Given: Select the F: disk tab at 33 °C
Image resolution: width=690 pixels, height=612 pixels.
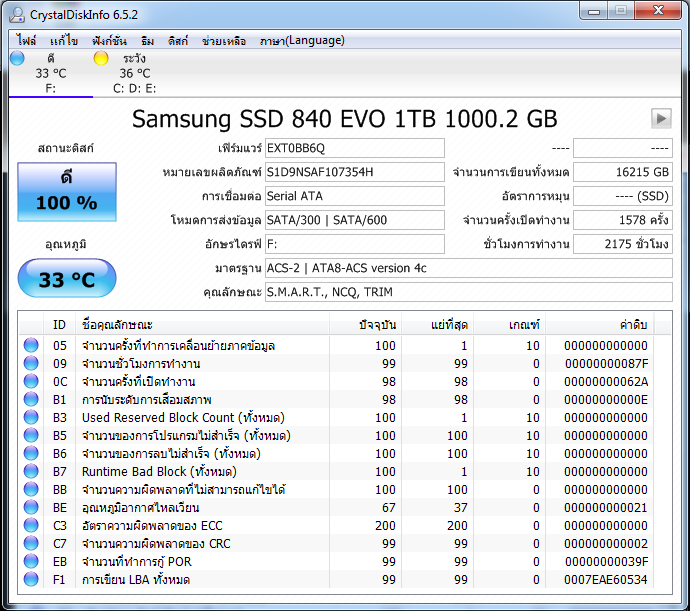Looking at the screenshot, I should pos(51,73).
